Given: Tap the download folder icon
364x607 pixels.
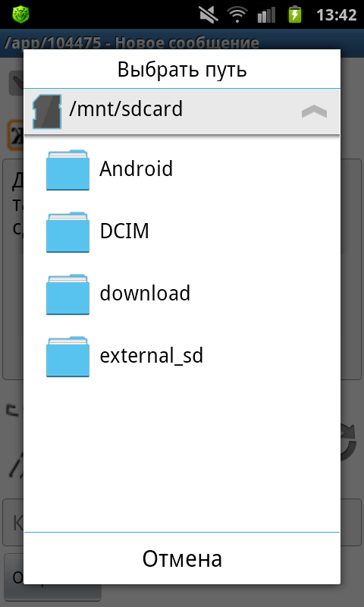Looking at the screenshot, I should point(67,294).
